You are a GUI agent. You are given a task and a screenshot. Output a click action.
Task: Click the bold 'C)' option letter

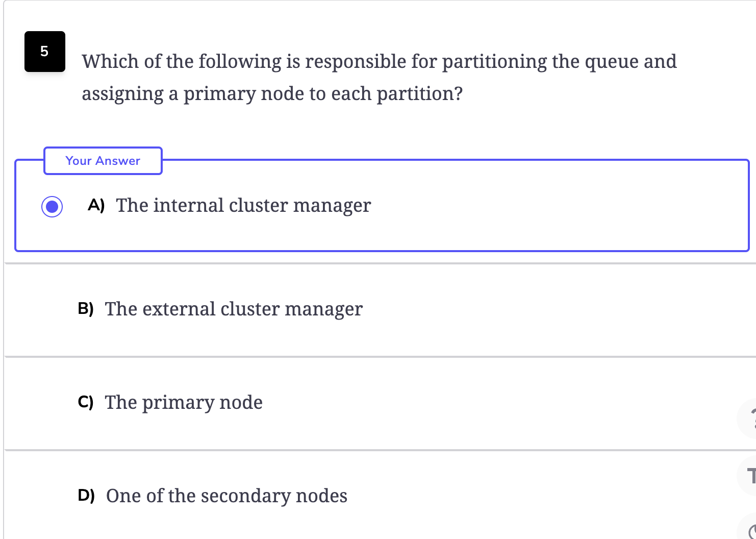(x=86, y=402)
